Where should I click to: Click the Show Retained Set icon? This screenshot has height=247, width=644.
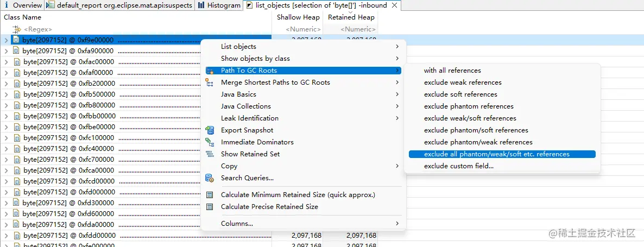[x=210, y=154]
